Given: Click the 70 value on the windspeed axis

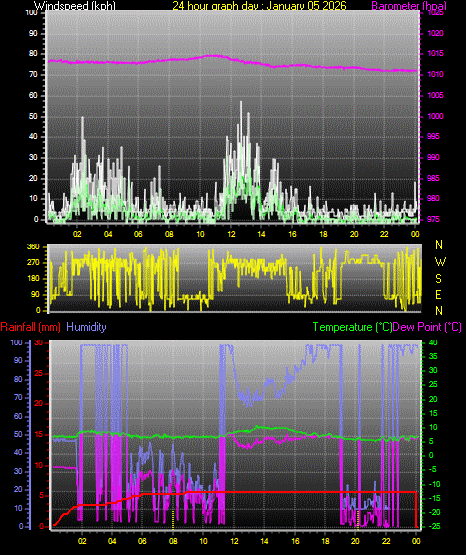Looking at the screenshot, I should coord(33,74).
